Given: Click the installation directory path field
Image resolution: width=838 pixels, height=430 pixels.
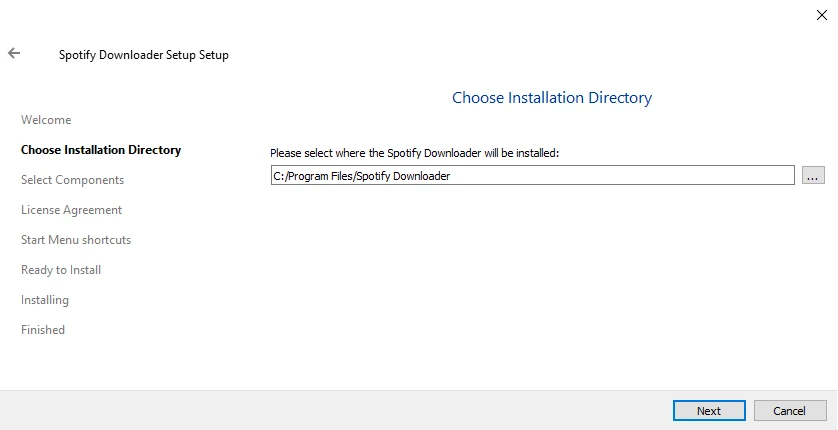Looking at the screenshot, I should [532, 175].
